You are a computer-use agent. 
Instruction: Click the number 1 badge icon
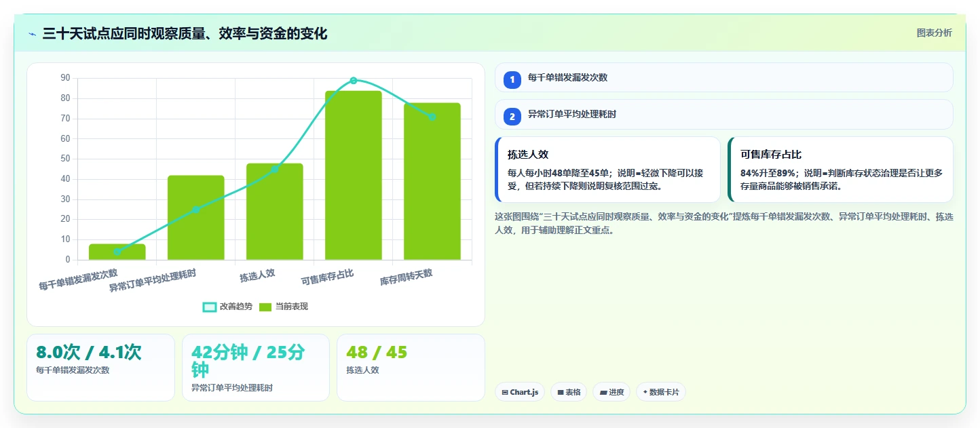(512, 79)
